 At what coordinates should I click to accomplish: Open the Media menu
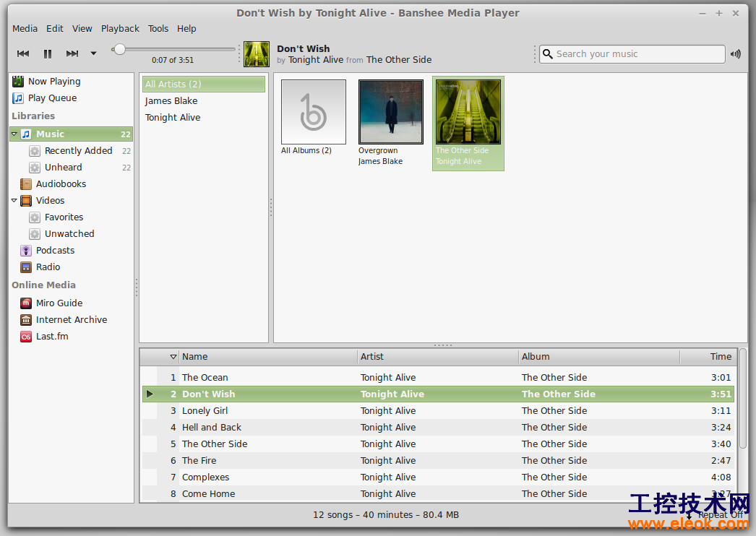(x=25, y=28)
